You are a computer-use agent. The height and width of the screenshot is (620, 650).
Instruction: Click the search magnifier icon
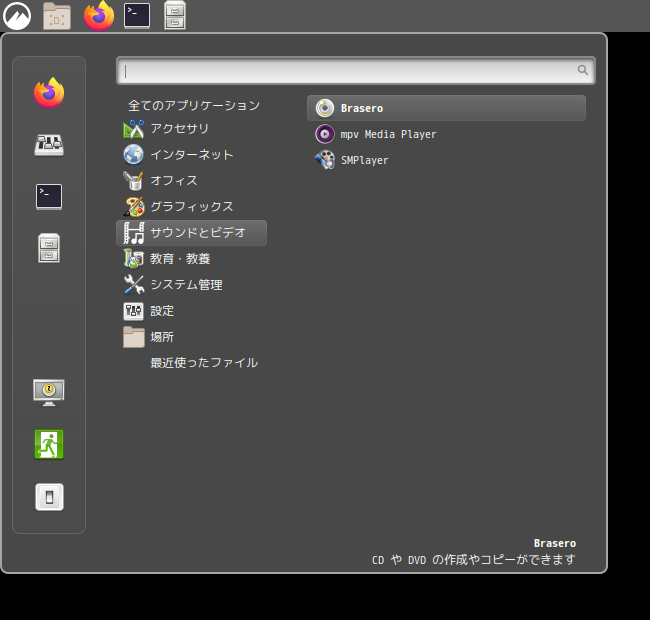pyautogui.click(x=583, y=70)
